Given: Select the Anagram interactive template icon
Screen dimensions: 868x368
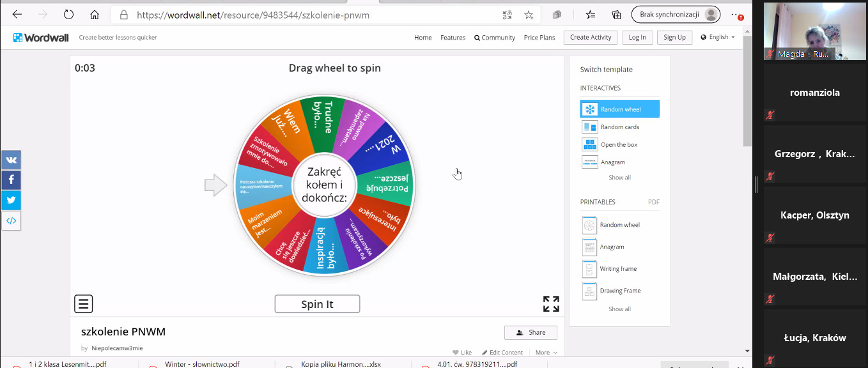Looking at the screenshot, I should click(590, 162).
